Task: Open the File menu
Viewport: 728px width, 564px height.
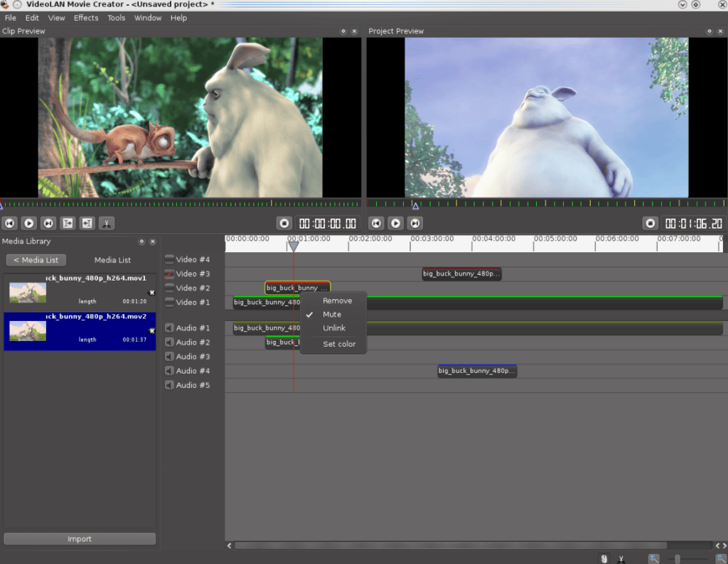Action: [x=10, y=18]
